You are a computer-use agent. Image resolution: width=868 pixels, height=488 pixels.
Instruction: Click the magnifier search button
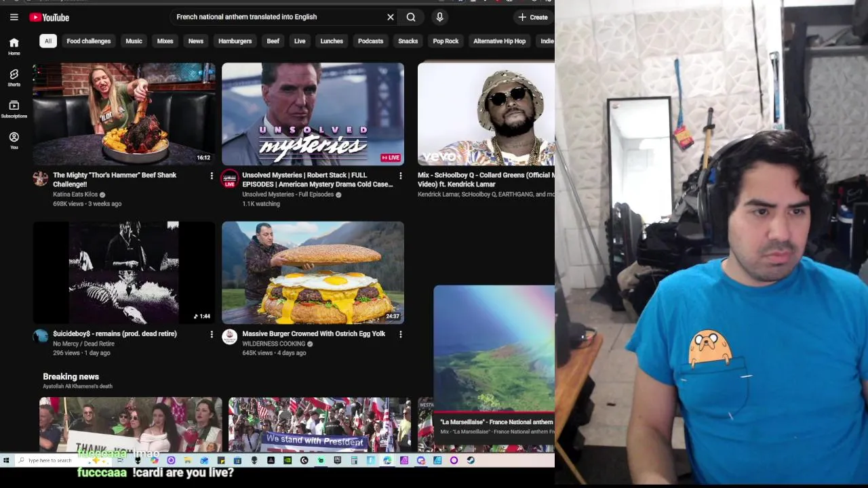pos(411,17)
